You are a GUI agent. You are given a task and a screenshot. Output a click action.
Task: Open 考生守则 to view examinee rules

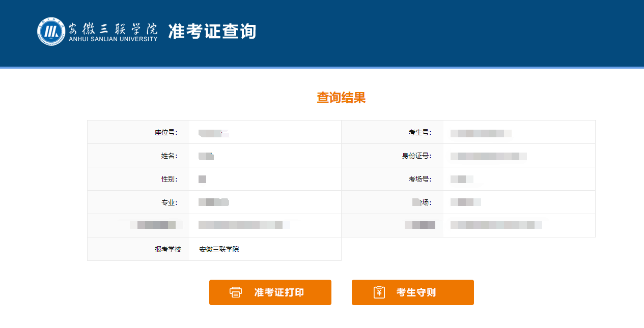(413, 292)
